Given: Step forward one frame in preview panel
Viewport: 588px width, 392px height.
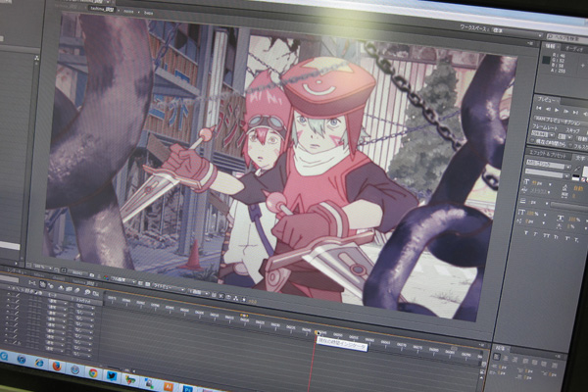Looking at the screenshot, I should [565, 111].
